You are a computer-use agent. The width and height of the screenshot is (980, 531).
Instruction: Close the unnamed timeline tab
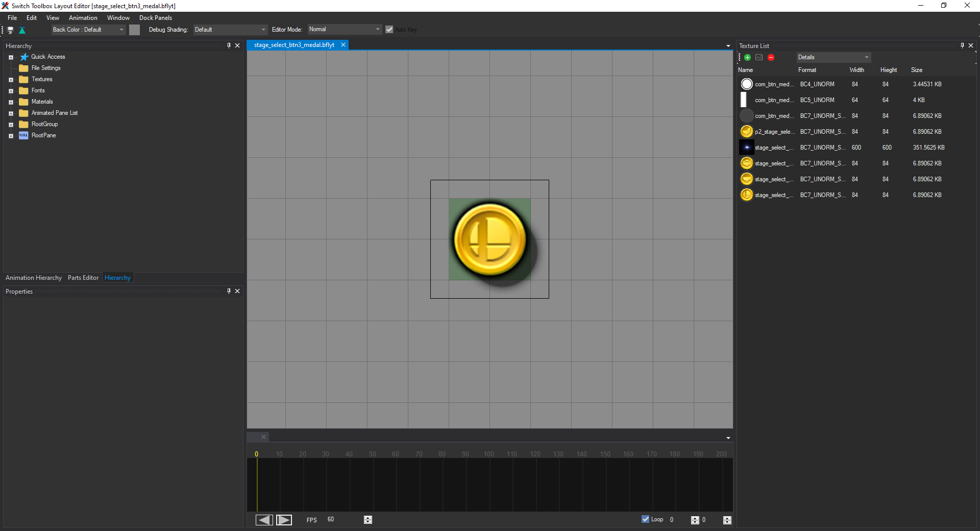[x=263, y=437]
